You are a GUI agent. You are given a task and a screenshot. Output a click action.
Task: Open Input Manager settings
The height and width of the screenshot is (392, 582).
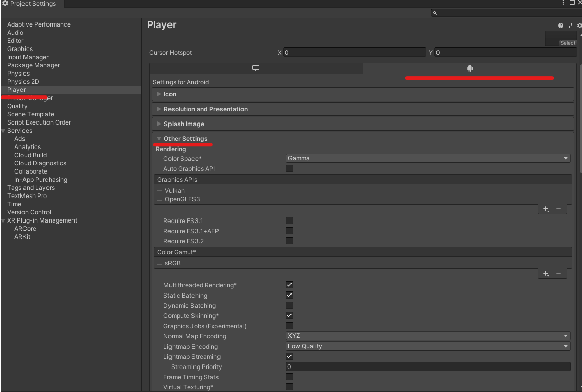coord(28,57)
